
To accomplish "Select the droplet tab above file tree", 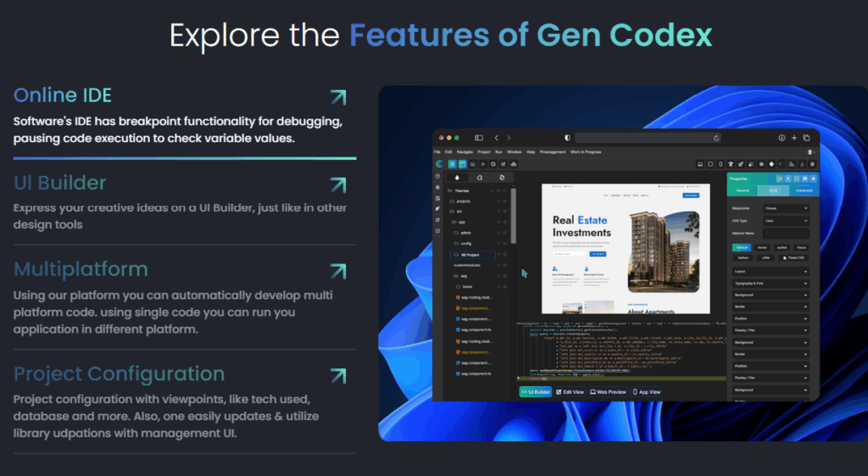I will (457, 178).
